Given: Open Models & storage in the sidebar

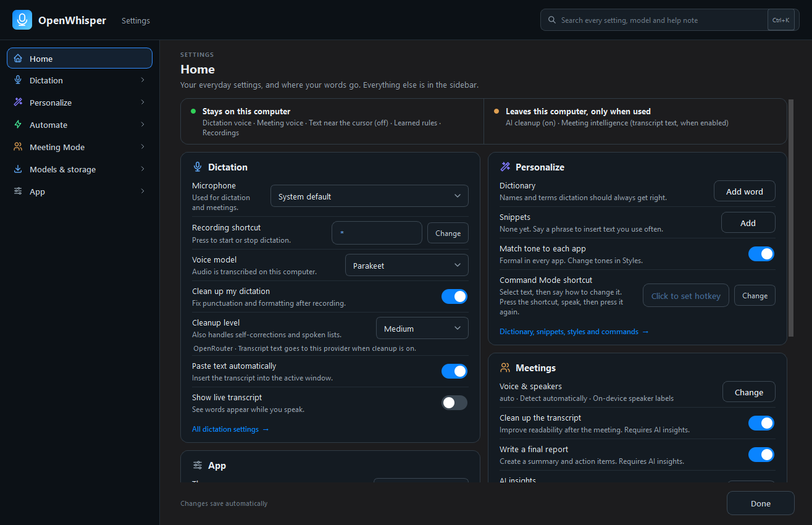Looking at the screenshot, I should (80, 169).
